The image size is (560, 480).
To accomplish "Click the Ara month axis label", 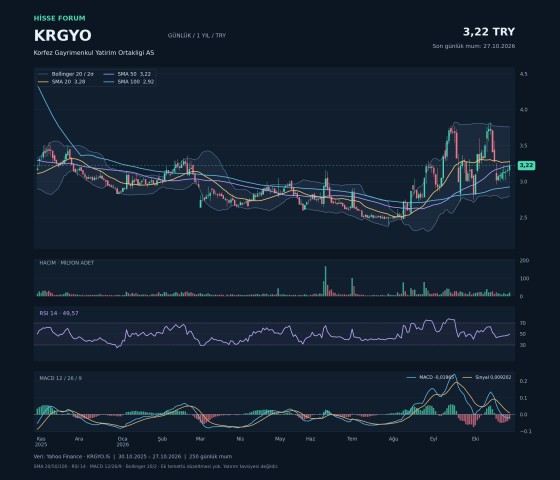I will pos(79,439).
